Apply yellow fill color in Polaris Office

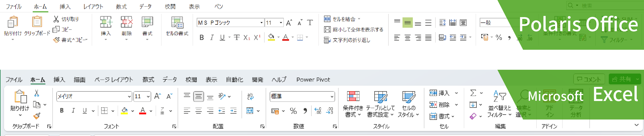pyautogui.click(x=271, y=37)
